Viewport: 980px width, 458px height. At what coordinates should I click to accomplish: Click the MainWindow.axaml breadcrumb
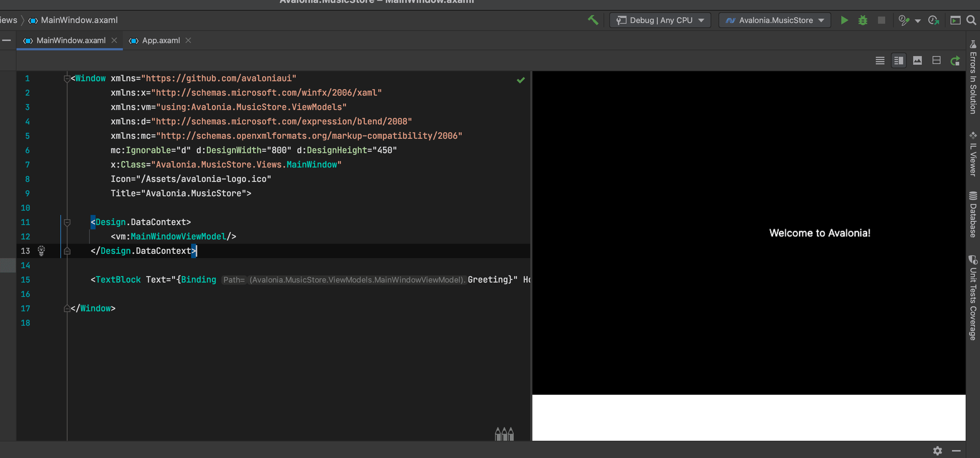pyautogui.click(x=79, y=20)
